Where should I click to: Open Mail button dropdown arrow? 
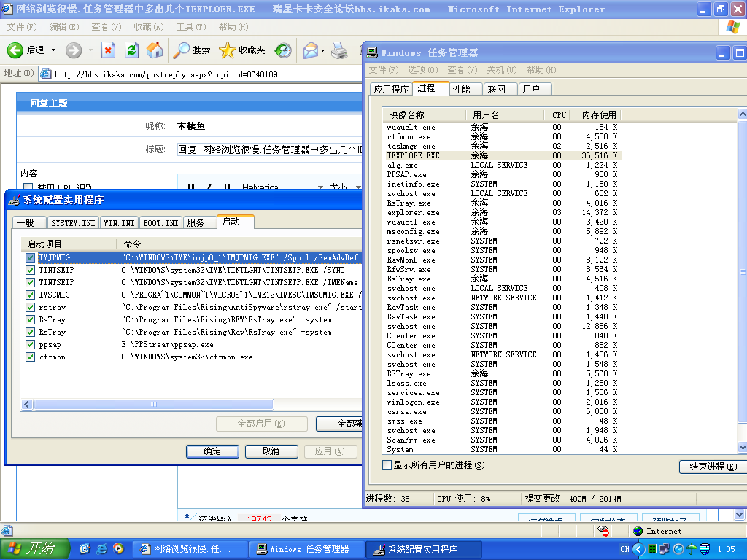(x=322, y=50)
